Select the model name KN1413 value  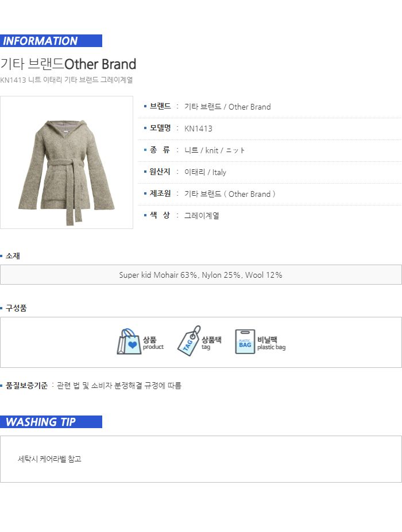198,129
